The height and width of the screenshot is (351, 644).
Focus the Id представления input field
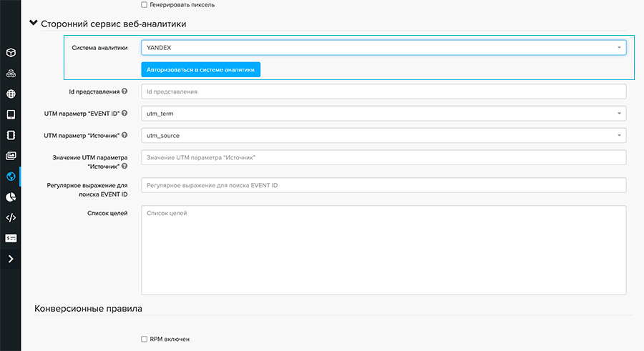(x=384, y=92)
